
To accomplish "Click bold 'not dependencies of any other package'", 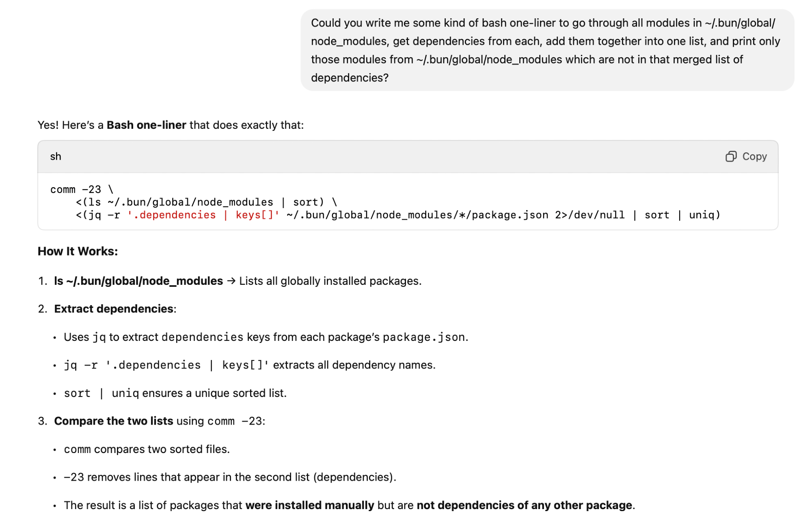I will (x=524, y=505).
